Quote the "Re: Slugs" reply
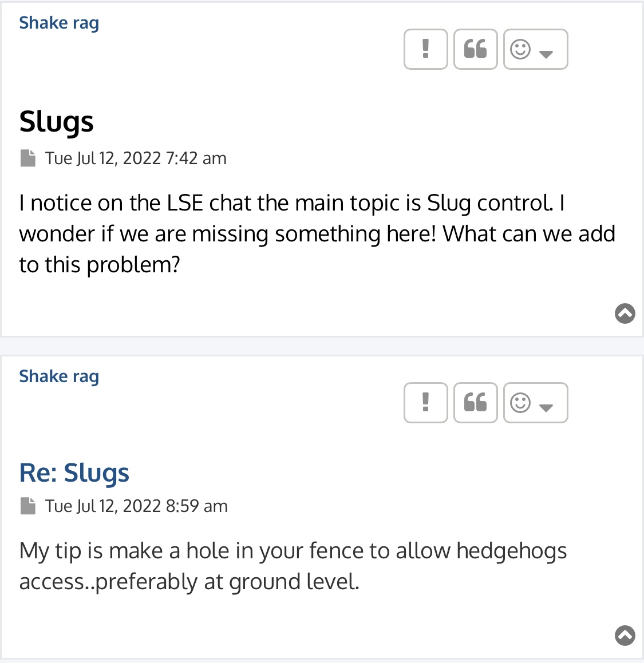644x663 pixels. 475,403
